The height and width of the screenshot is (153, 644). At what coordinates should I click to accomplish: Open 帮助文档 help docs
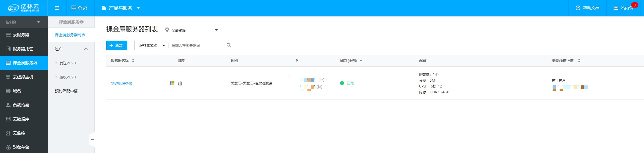click(x=587, y=8)
